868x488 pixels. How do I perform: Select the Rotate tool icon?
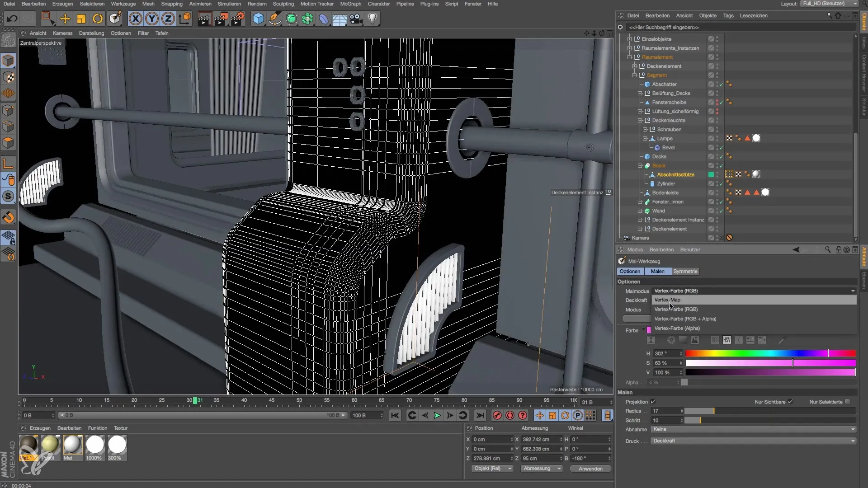98,19
